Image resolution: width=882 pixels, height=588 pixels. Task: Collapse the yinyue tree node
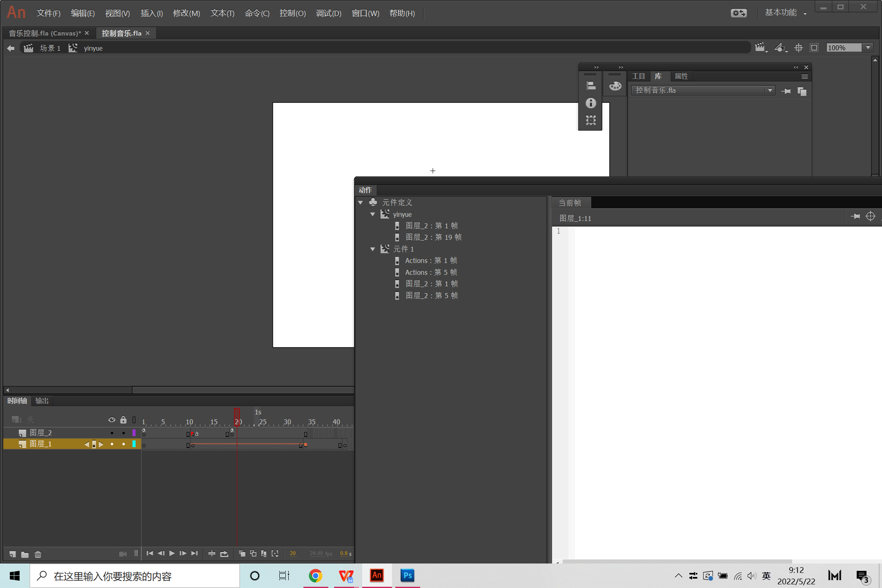point(372,214)
